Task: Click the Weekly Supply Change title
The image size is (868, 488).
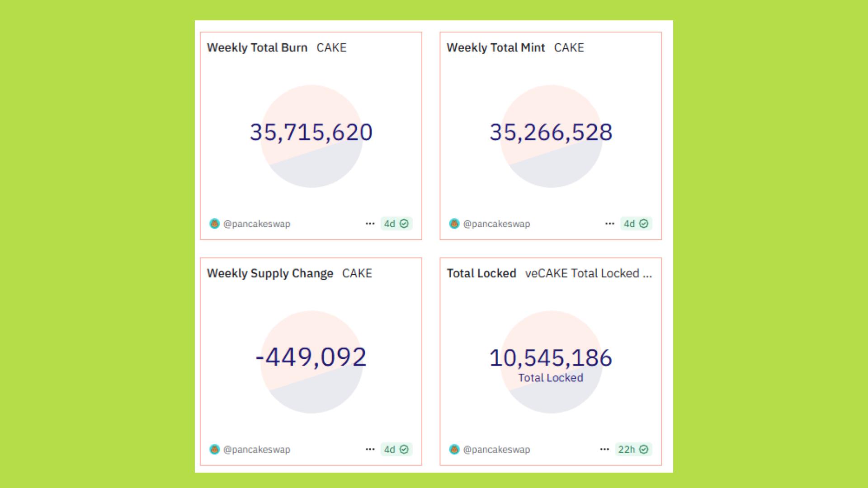Action: click(x=270, y=273)
